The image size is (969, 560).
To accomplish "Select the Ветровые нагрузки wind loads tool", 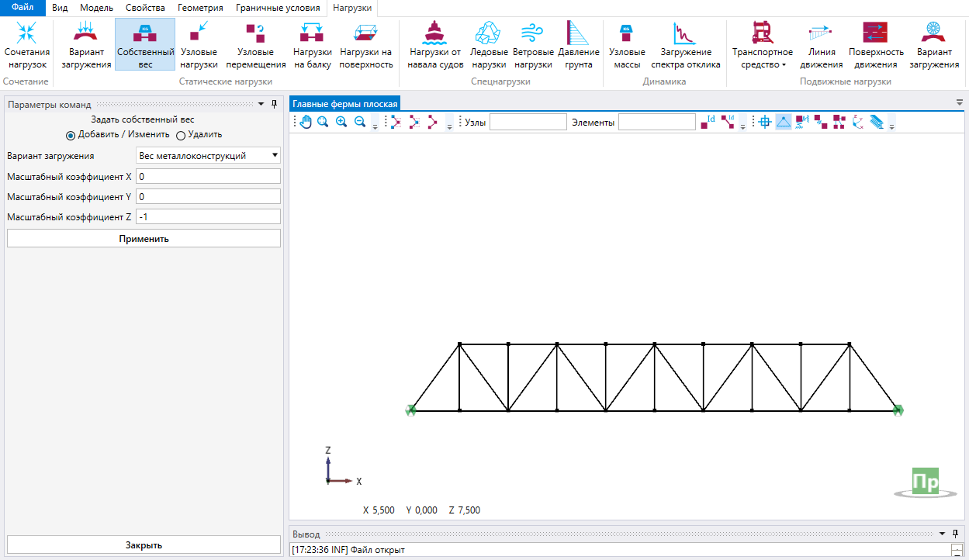I will [x=533, y=45].
